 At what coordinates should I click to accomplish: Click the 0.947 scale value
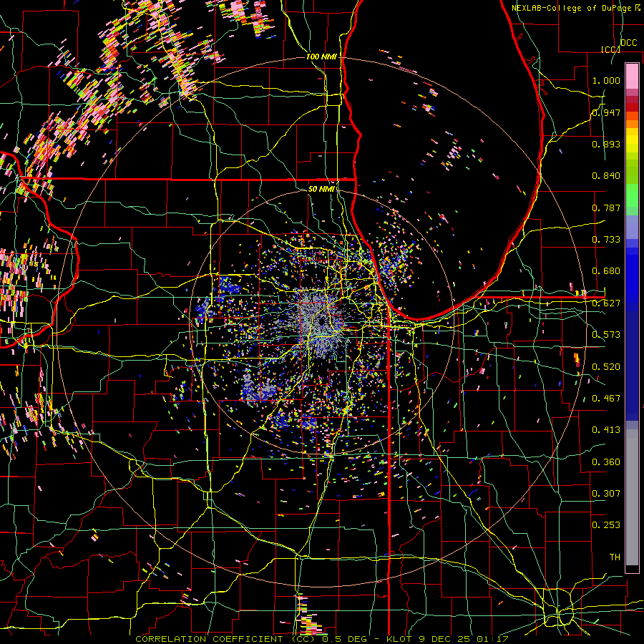point(606,112)
